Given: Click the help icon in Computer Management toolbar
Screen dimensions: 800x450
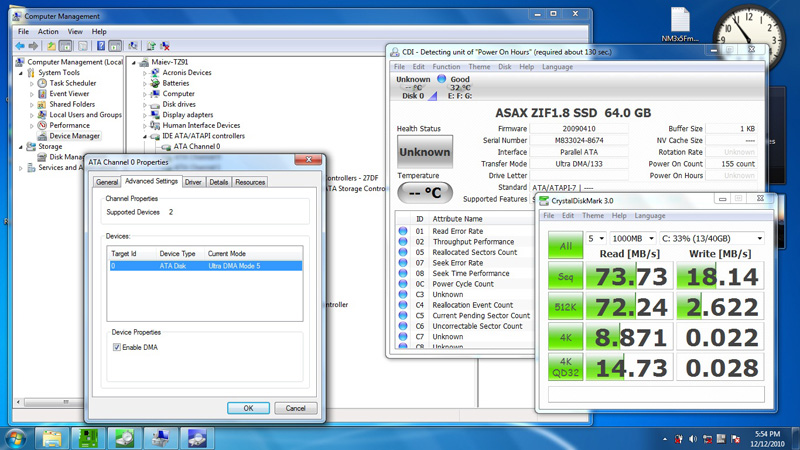Looking at the screenshot, I should tap(101, 46).
